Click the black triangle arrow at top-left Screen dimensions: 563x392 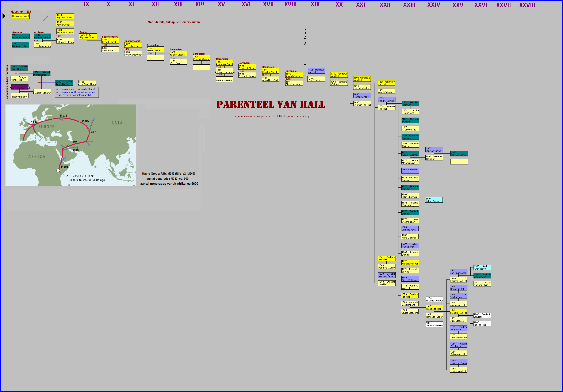[x=4, y=16]
